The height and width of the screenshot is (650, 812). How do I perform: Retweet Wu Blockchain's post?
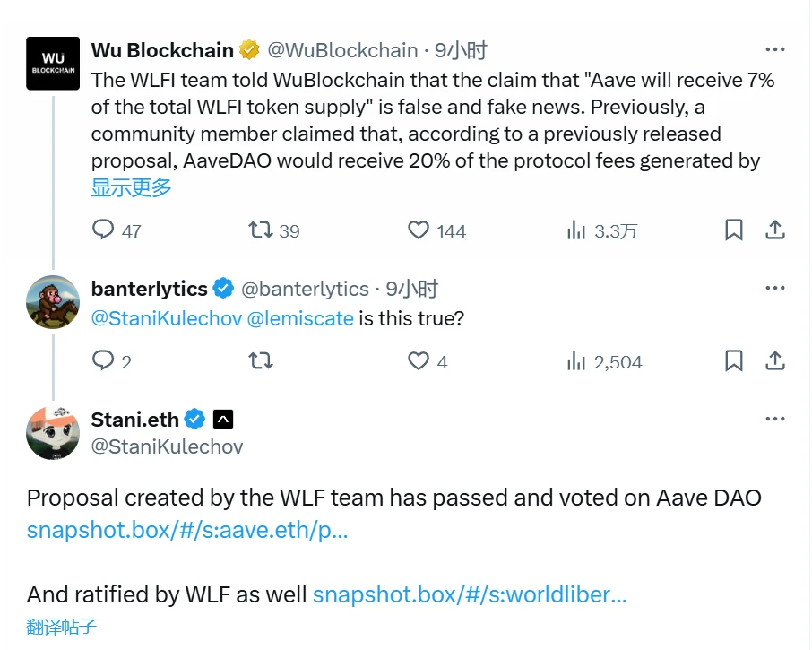click(x=260, y=230)
